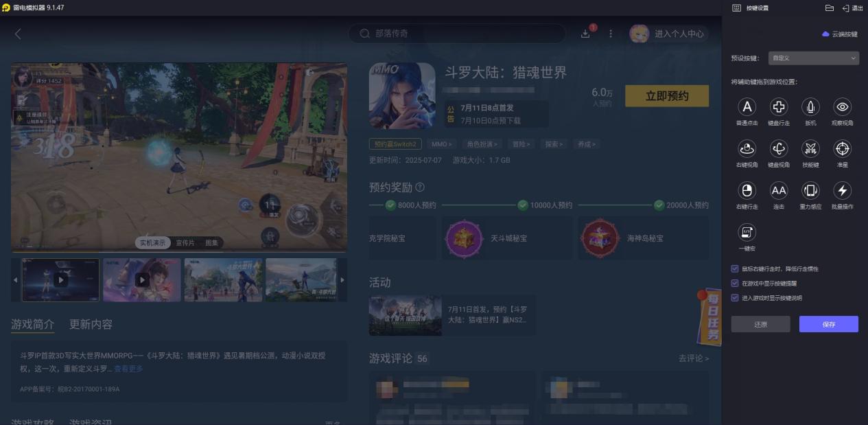The image size is (868, 425).
Task: Click the 海神岛秘宝 reward card
Action: coord(643,238)
